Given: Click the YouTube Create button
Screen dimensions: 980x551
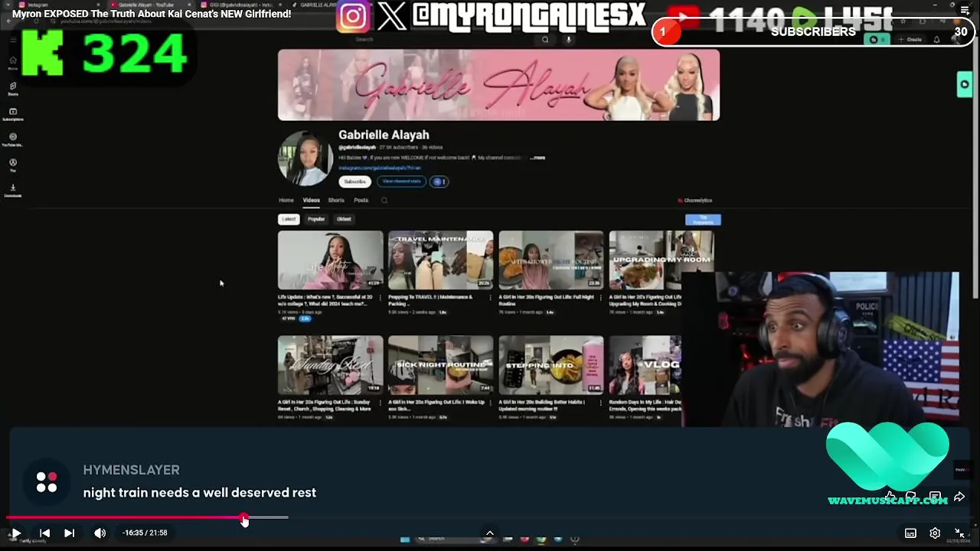Looking at the screenshot, I should (911, 40).
